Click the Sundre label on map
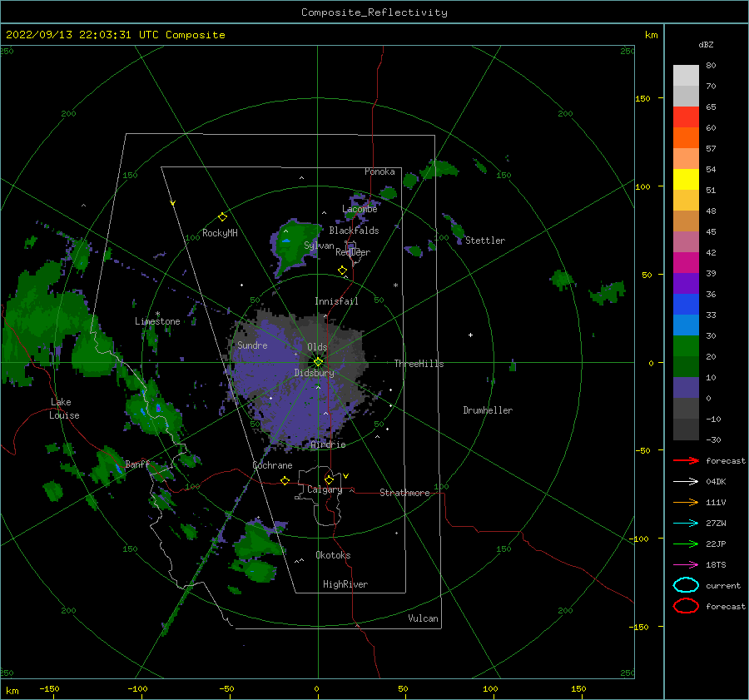The height and width of the screenshot is (700, 749). pyautogui.click(x=252, y=345)
